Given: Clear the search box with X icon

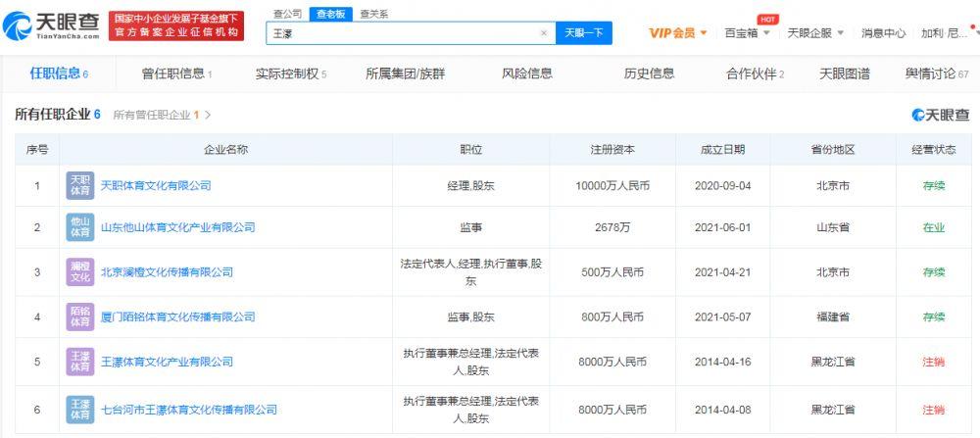Looking at the screenshot, I should 544,33.
